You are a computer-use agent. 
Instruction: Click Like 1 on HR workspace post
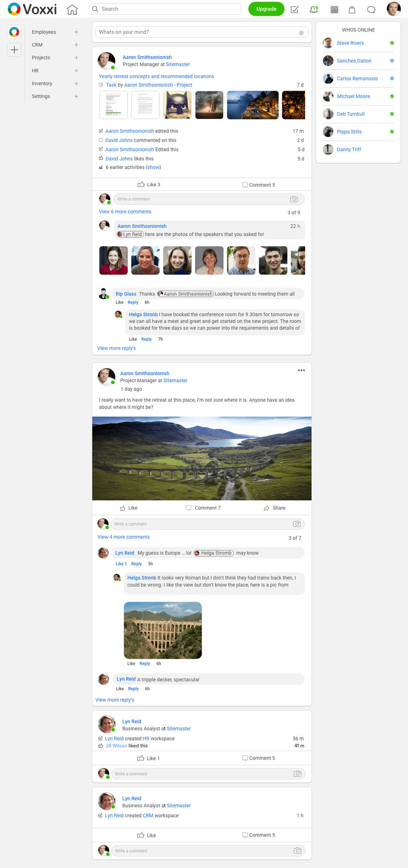(148, 758)
